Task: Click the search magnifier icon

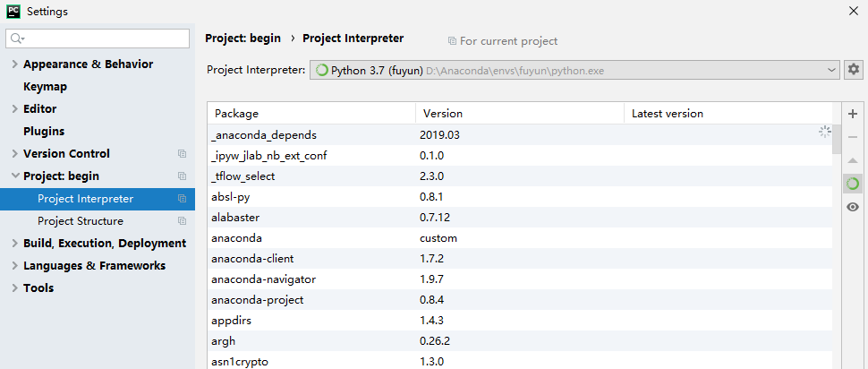Action: tap(17, 39)
